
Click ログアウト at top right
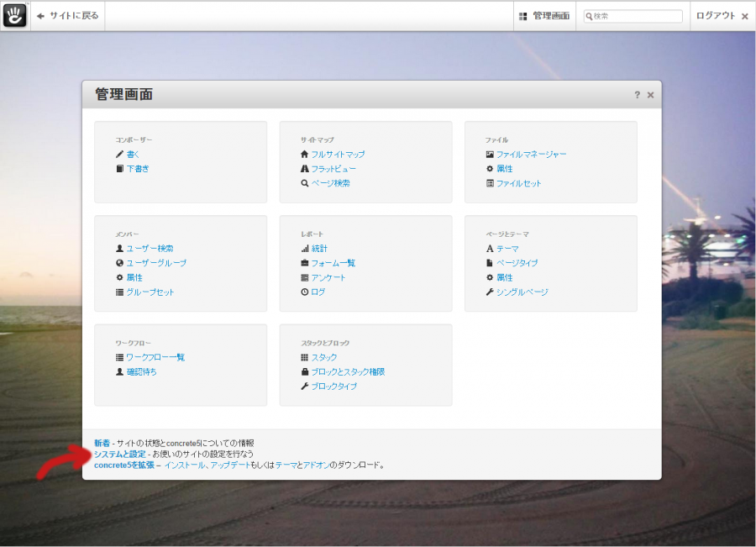(x=715, y=15)
